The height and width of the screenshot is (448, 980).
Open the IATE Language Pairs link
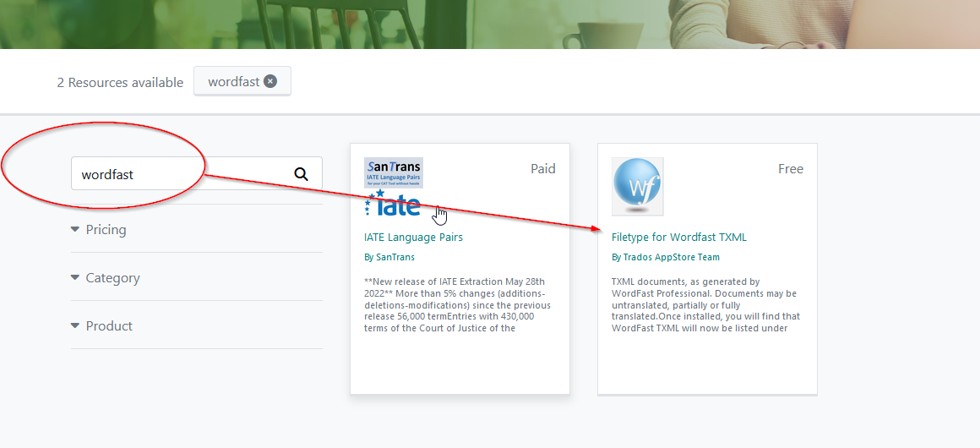pos(413,238)
